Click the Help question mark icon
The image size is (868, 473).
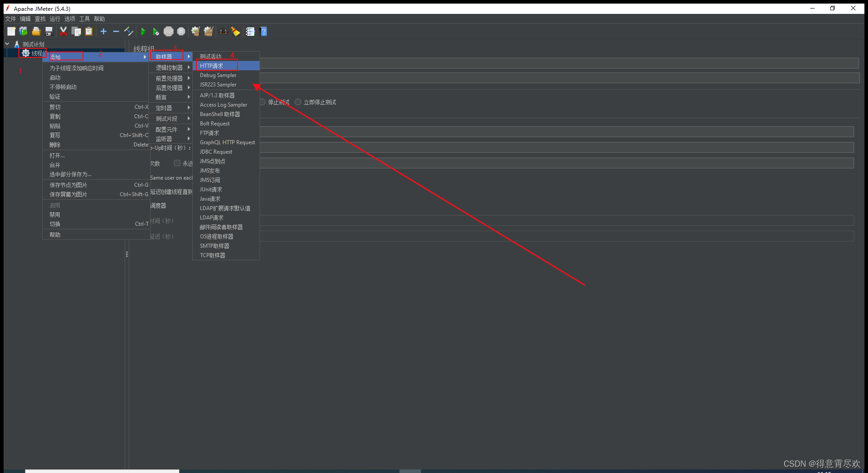(x=263, y=31)
